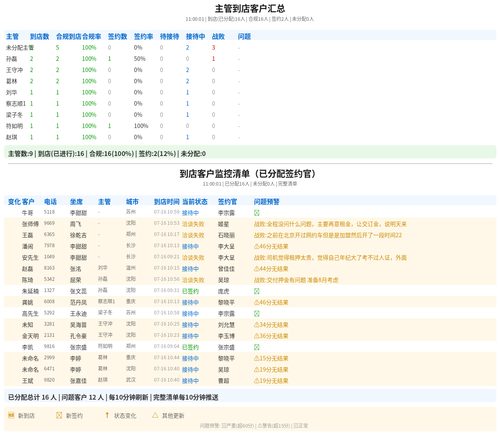
Task: Click the 15分无结果 warning
Action: click(x=271, y=358)
